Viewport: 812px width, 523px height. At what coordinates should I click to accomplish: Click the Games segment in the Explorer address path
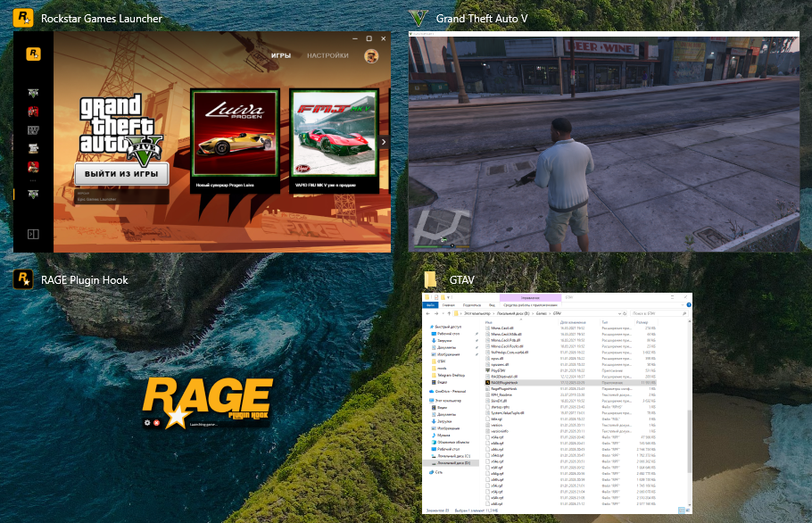point(541,313)
